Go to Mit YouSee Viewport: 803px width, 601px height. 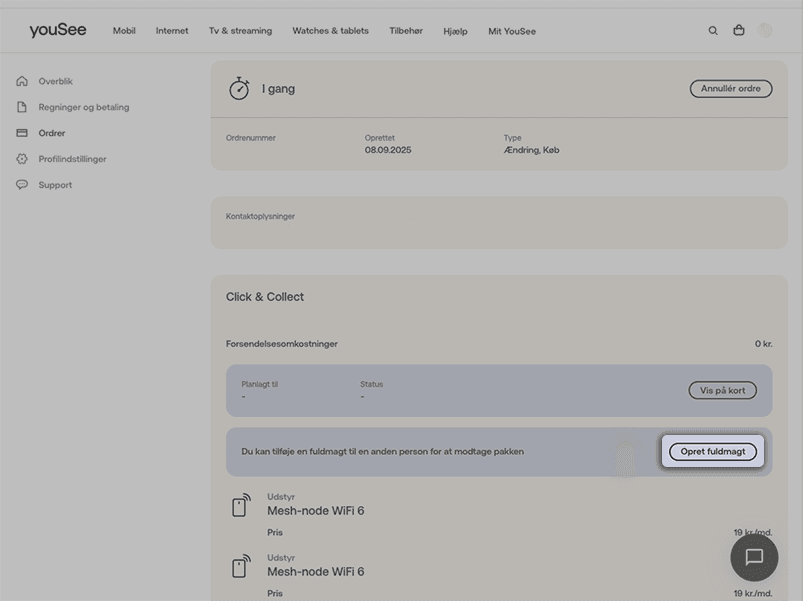(x=512, y=31)
